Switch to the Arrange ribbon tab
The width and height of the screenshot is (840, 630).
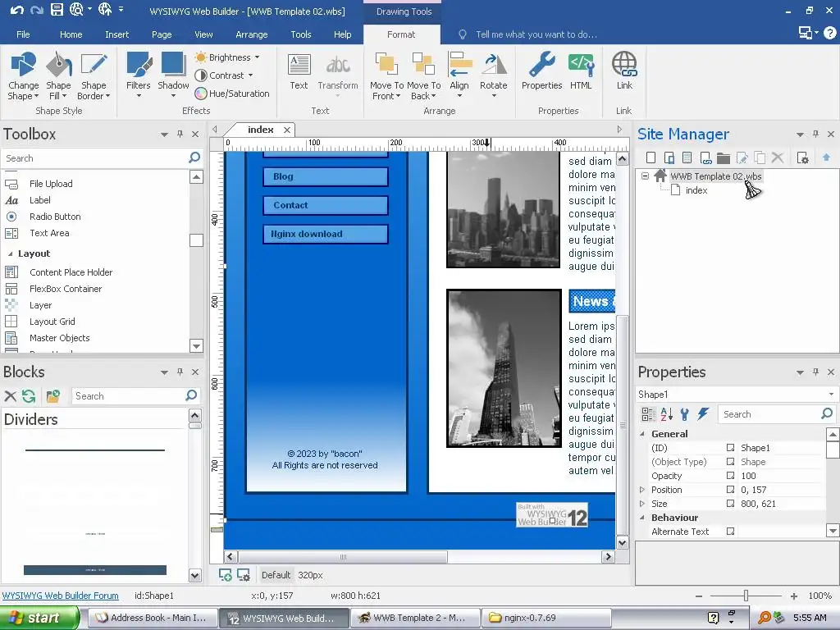click(251, 34)
